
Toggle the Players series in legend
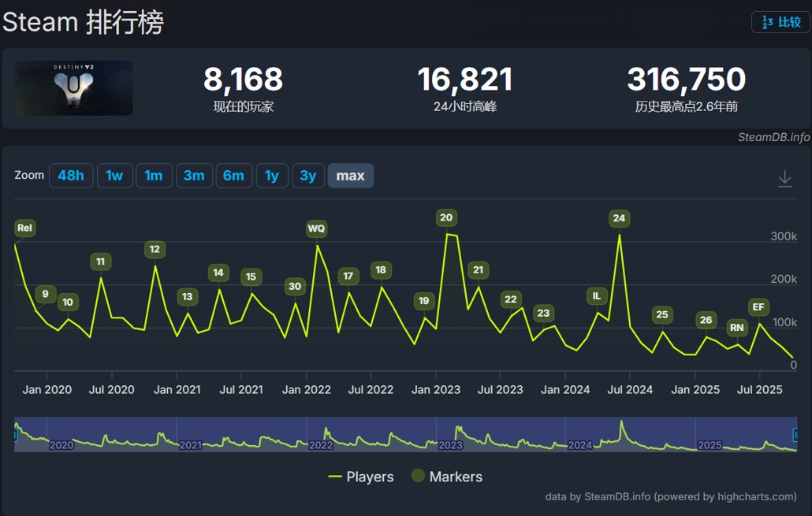click(x=361, y=477)
